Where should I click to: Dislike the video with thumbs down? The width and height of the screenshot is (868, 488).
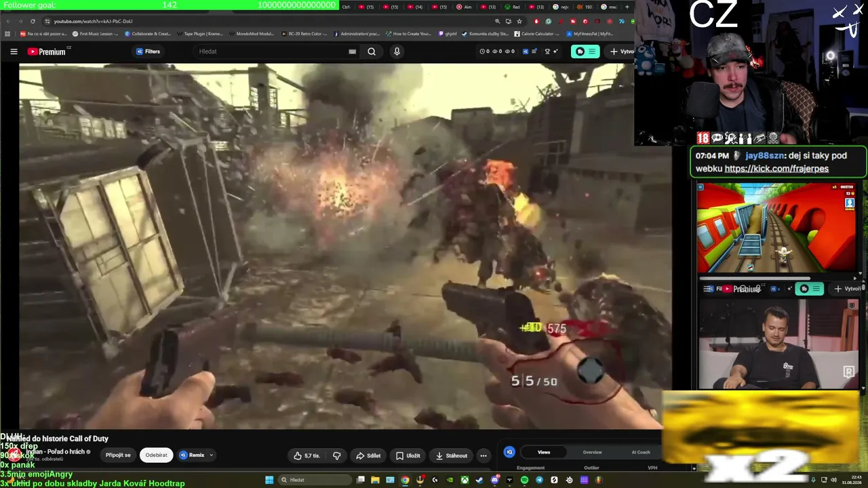pos(337,455)
